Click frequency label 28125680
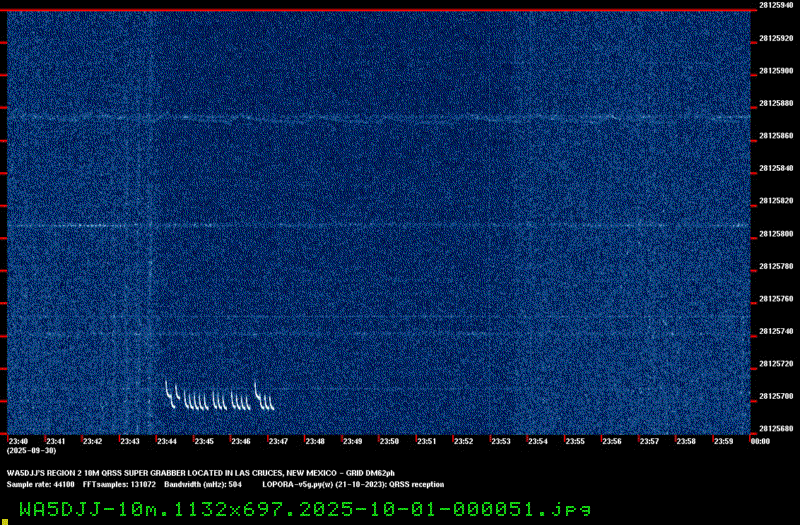The height and width of the screenshot is (525, 800). pos(776,429)
